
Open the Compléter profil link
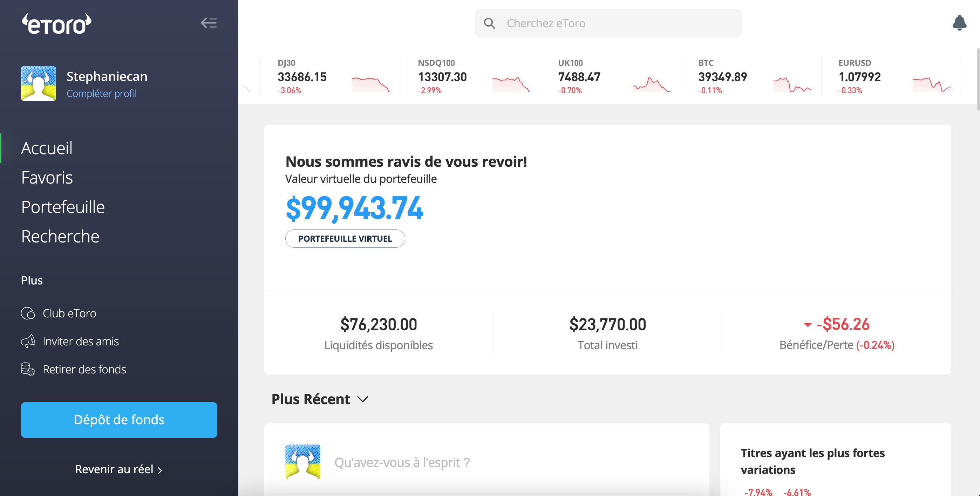pyautogui.click(x=102, y=94)
